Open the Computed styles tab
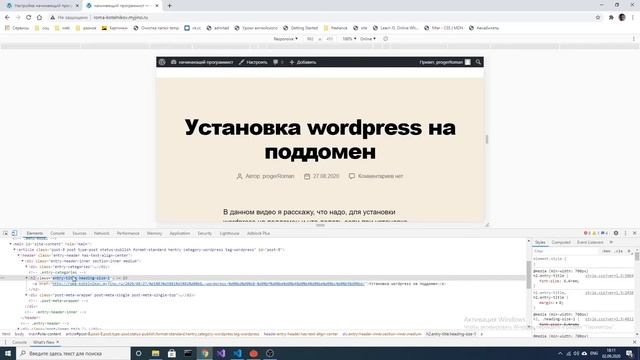The width and height of the screenshot is (640, 360). tap(561, 242)
